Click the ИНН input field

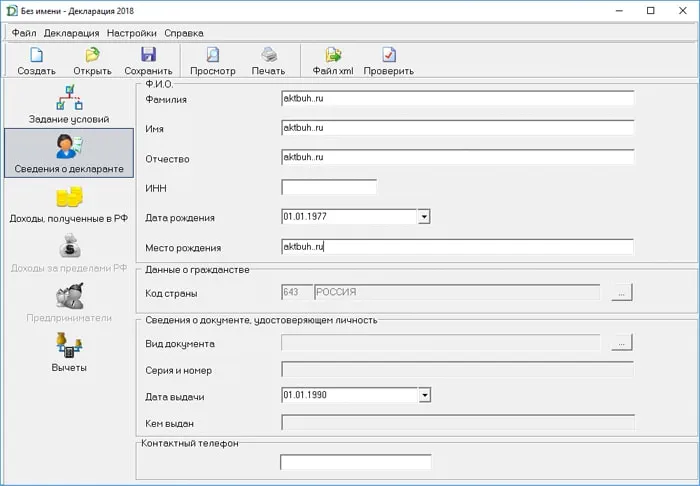tap(329, 187)
